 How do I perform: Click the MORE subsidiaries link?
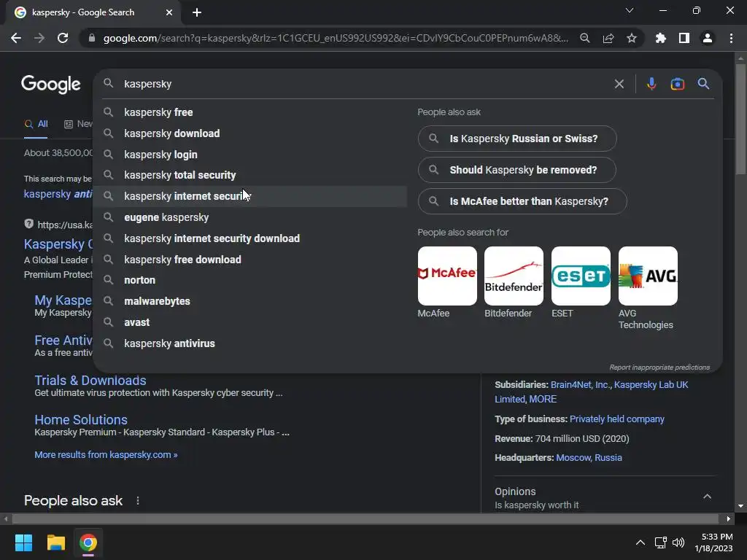point(543,399)
